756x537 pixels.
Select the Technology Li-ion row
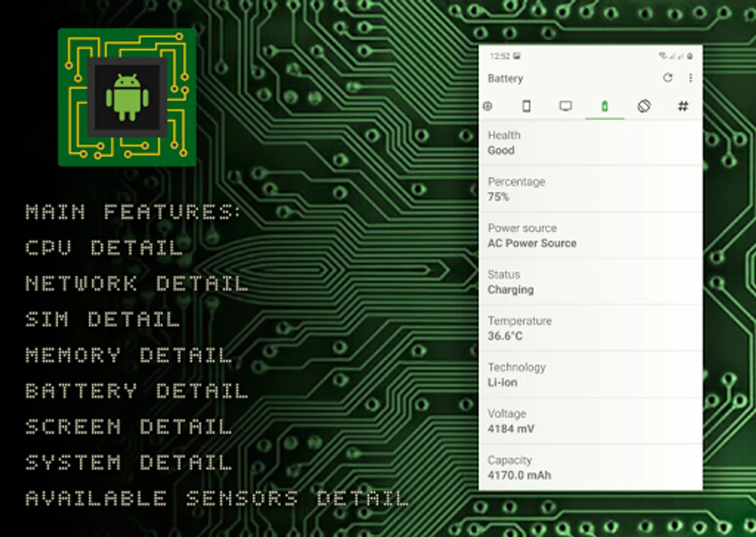591,375
